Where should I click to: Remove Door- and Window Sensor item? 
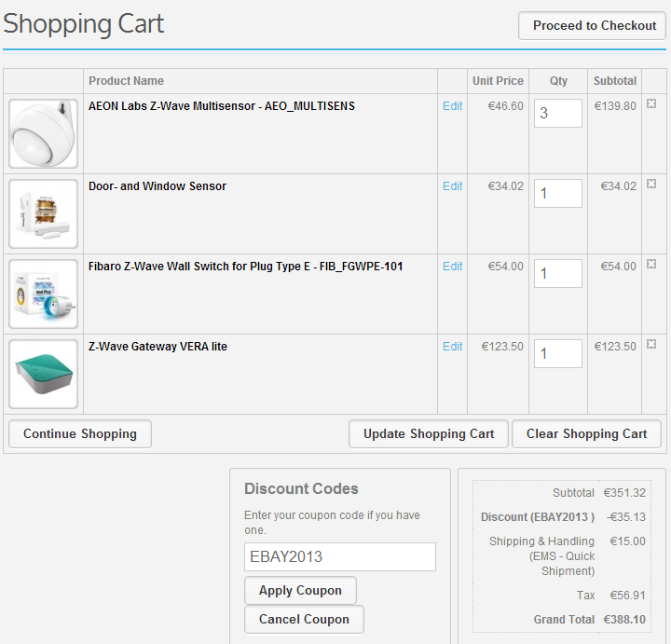[x=651, y=184]
